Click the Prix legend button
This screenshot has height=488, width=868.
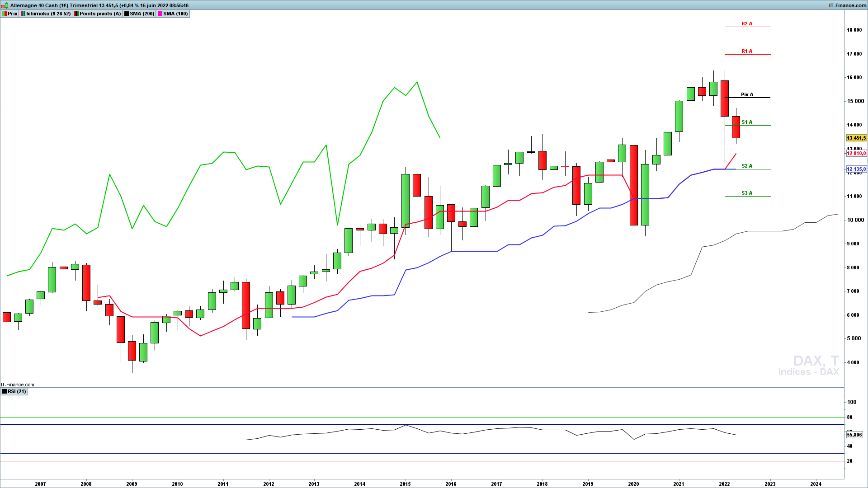pos(10,14)
